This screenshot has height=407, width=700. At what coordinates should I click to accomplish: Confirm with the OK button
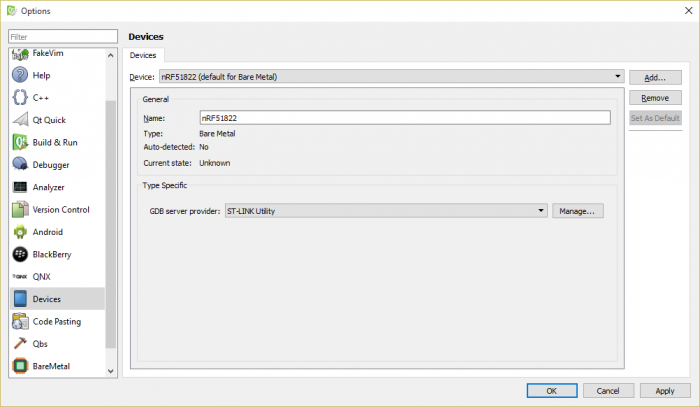tap(552, 390)
